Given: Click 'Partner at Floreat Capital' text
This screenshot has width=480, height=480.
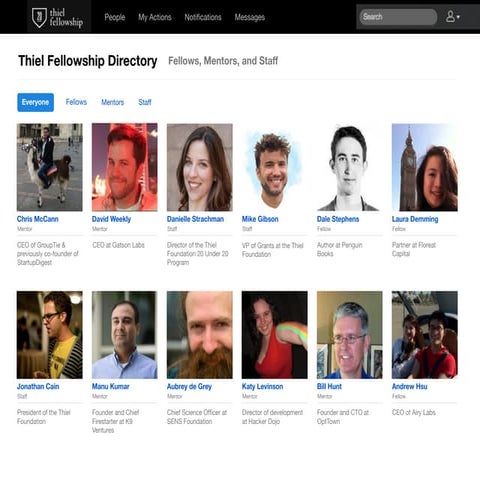Looking at the screenshot, I should (x=414, y=249).
